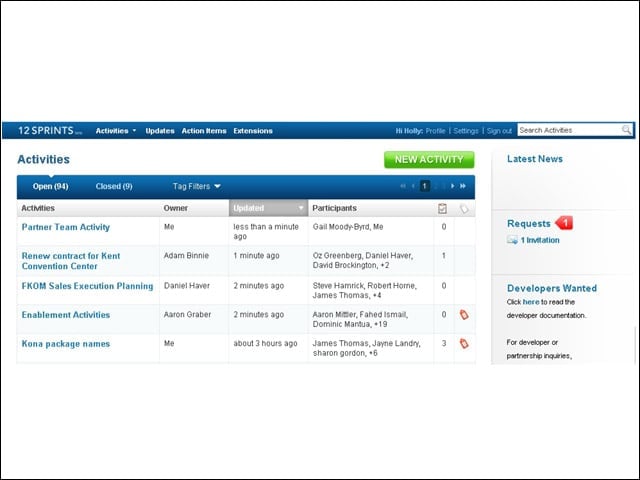
Task: Open the 1 Invitation link
Action: pyautogui.click(x=540, y=240)
